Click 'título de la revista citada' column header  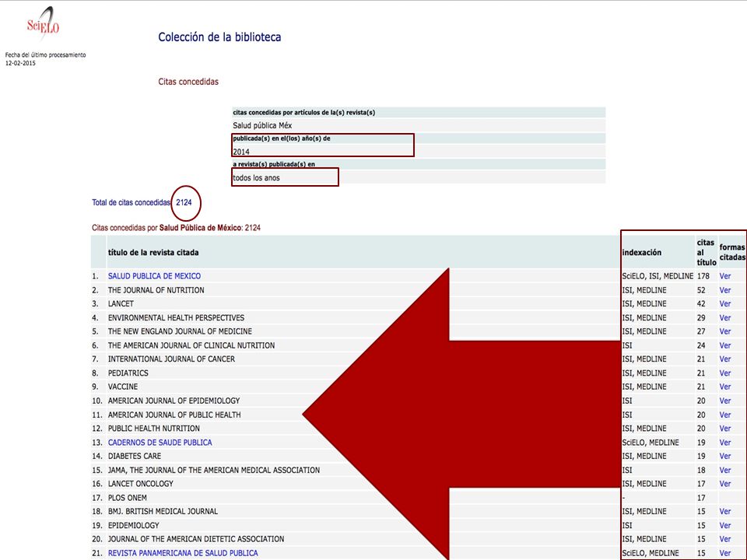tap(153, 252)
